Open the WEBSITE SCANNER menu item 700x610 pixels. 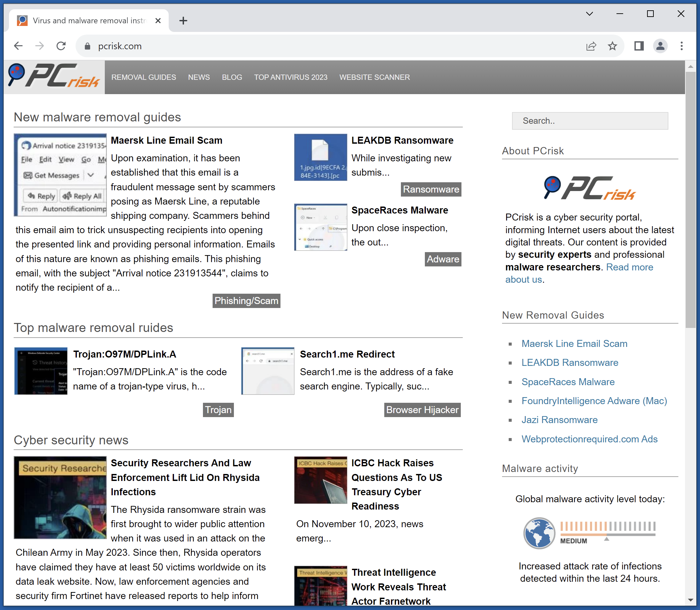pyautogui.click(x=375, y=77)
